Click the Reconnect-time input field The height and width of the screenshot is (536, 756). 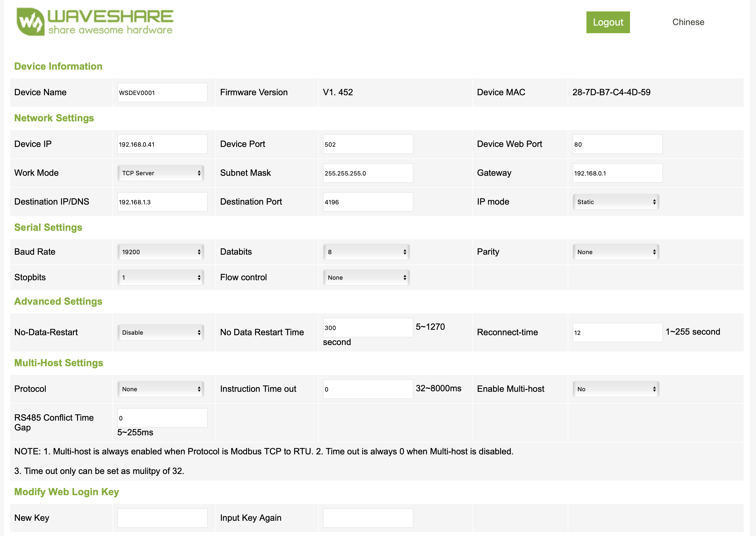pos(617,332)
